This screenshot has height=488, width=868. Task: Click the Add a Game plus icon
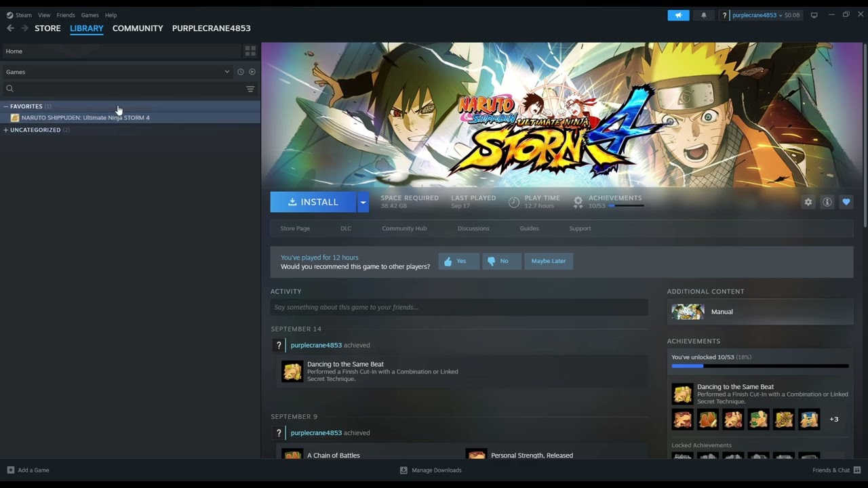[10, 470]
